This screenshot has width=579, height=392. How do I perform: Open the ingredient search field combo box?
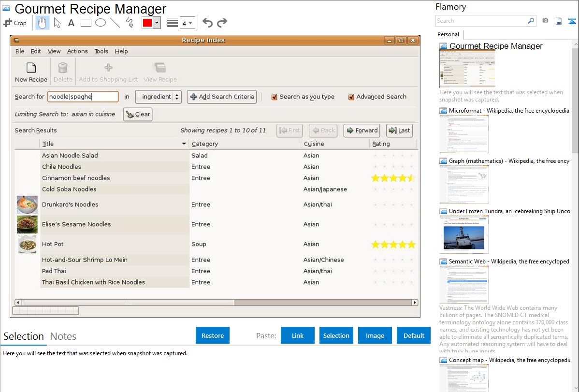tap(158, 97)
